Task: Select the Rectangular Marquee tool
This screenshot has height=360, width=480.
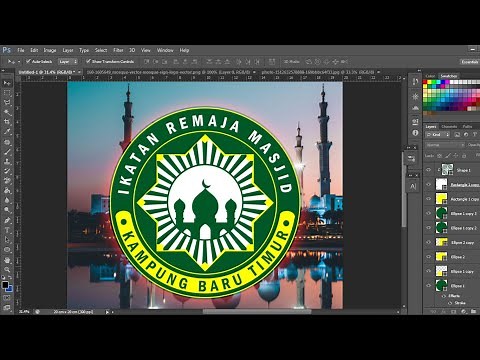Action: 7,93
